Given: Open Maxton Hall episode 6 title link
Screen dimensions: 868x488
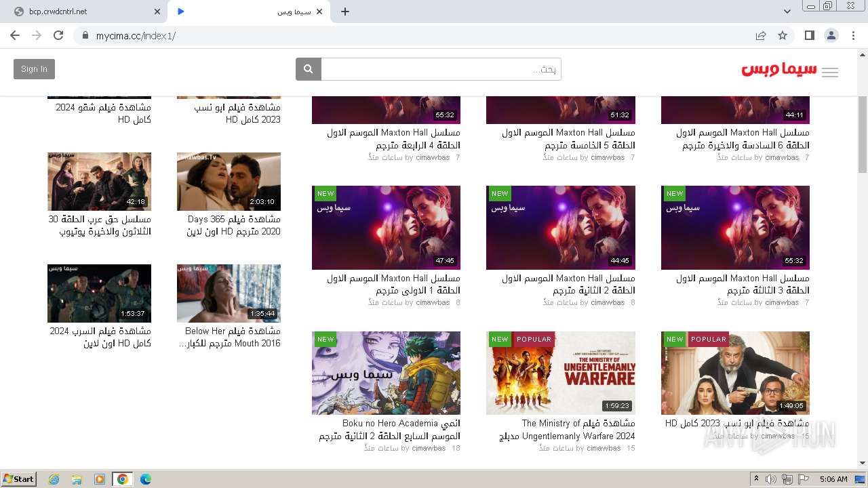Looking at the screenshot, I should tap(743, 139).
